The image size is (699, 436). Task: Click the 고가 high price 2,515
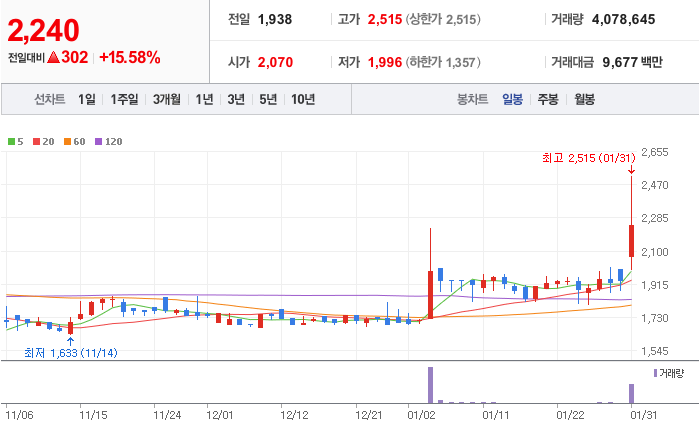point(385,19)
